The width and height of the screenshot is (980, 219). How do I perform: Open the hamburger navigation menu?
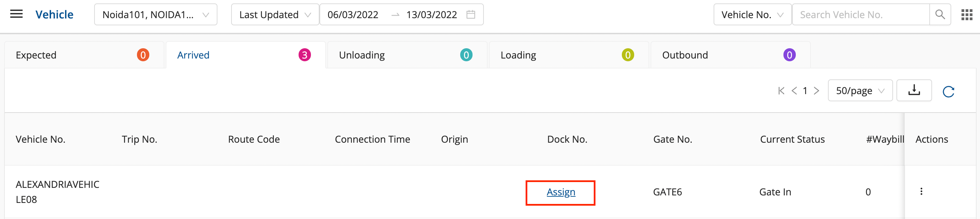click(x=16, y=14)
